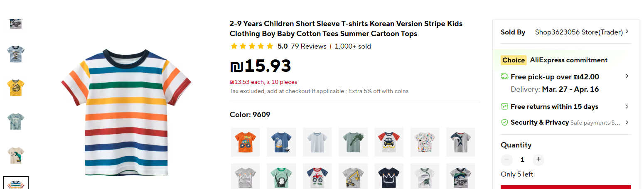Viewport: 644px width, 189px height.
Task: Expand Free pick-up delivery details chevron
Action: coord(627,76)
